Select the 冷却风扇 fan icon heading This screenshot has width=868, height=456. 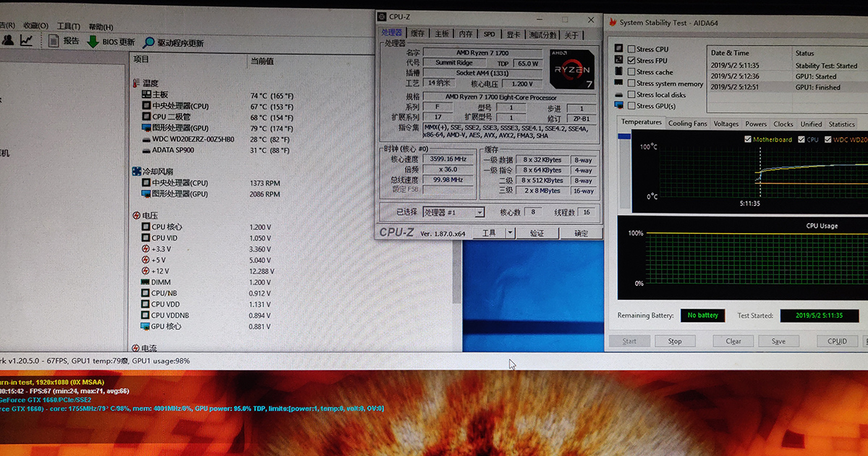pos(137,172)
